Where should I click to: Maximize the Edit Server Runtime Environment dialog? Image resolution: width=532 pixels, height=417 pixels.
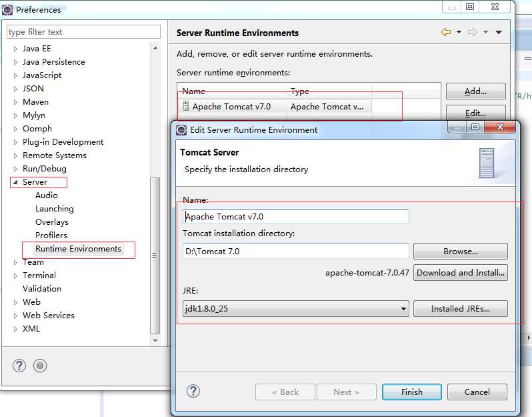[x=475, y=127]
